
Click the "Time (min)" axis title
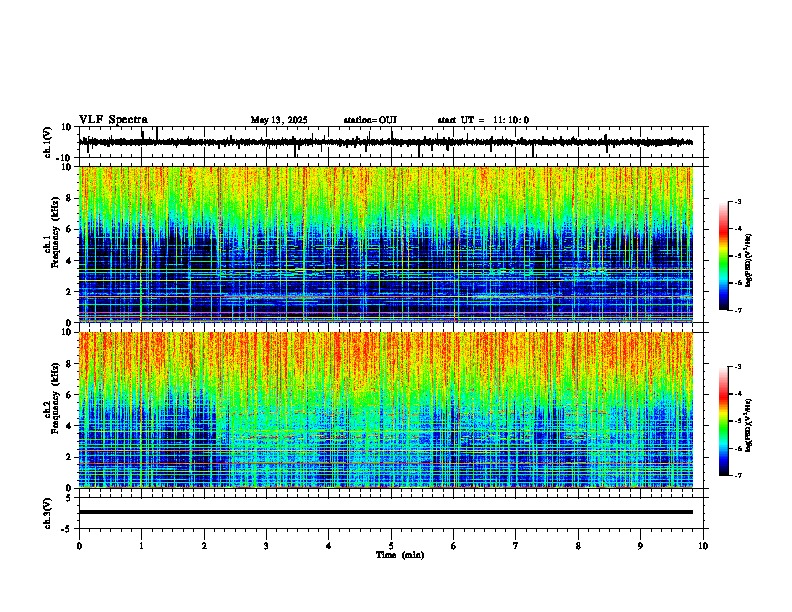coord(400,555)
